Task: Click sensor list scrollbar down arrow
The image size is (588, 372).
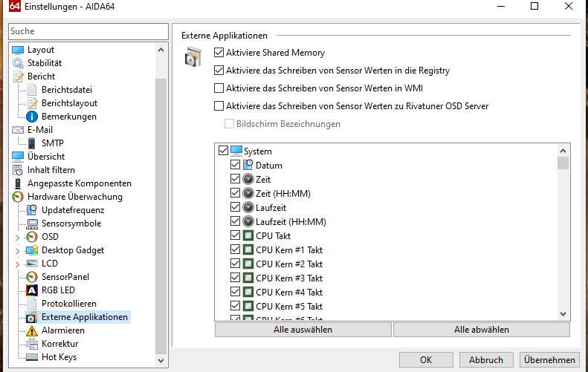Action: tap(563, 314)
